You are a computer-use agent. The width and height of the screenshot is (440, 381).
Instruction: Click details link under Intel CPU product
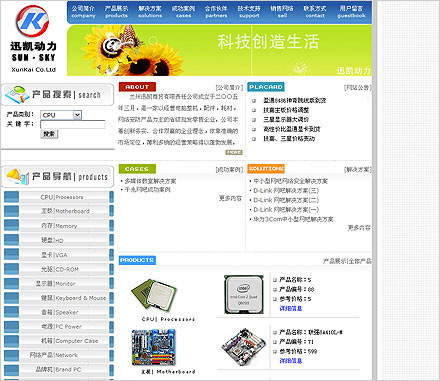pyautogui.click(x=291, y=309)
